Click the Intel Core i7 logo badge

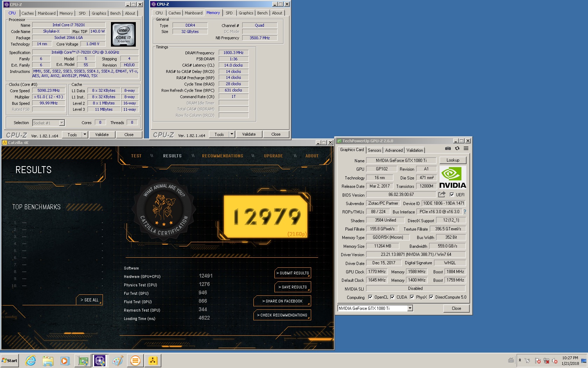click(123, 34)
